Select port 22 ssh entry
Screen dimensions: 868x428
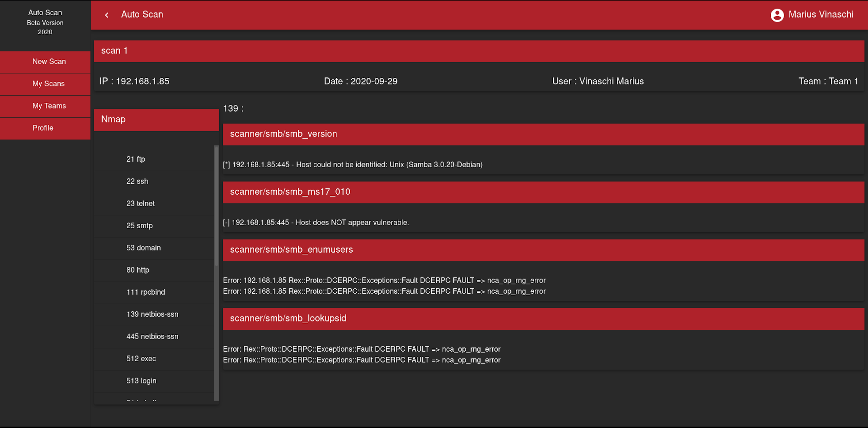tap(137, 181)
